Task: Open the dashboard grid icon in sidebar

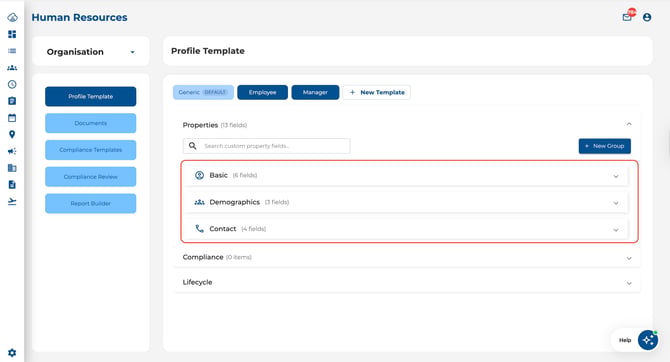Action: (x=12, y=34)
